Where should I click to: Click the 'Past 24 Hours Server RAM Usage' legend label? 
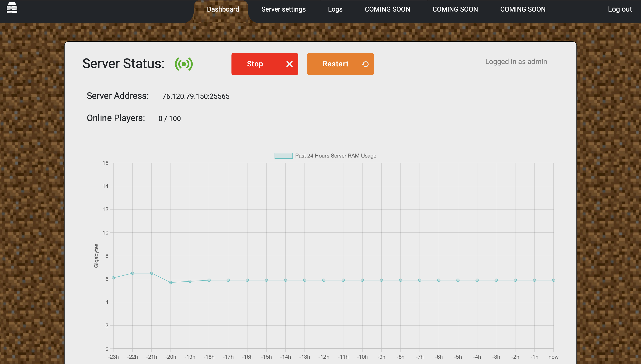pyautogui.click(x=335, y=156)
